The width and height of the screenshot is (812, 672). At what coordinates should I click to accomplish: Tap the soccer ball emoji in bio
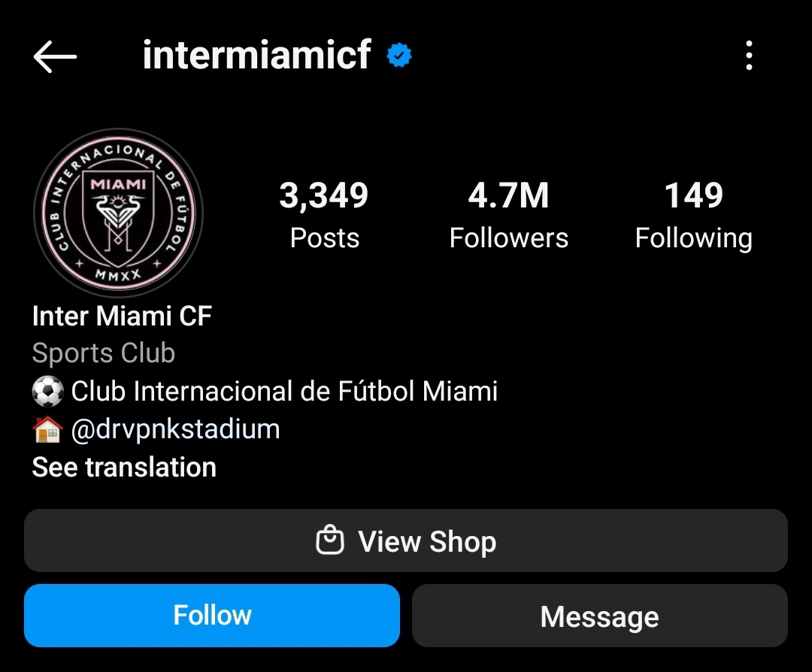pos(47,391)
